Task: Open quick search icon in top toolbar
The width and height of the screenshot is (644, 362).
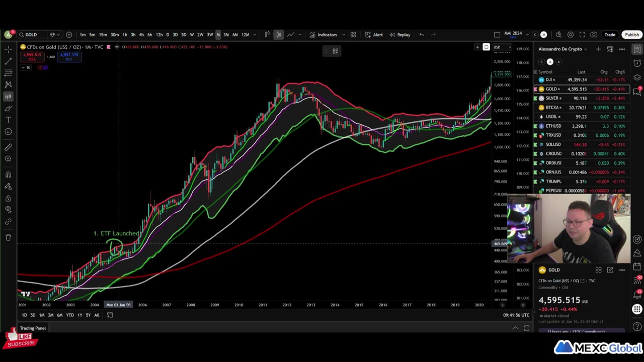Action: pos(558,35)
